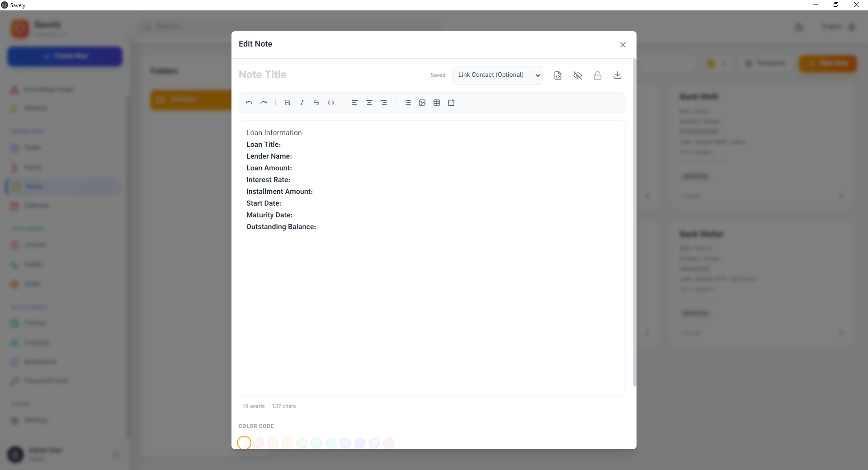
Task: Insert a date with the calendar icon
Action: (451, 103)
